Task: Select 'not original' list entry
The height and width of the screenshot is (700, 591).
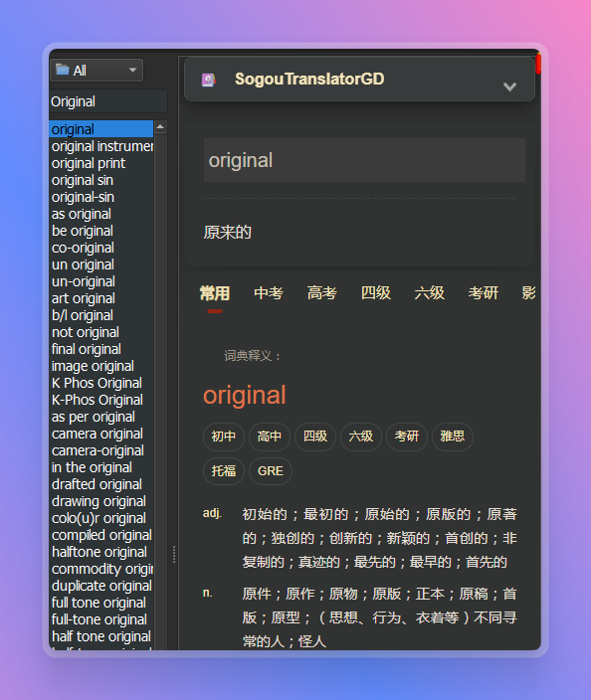Action: (100, 332)
